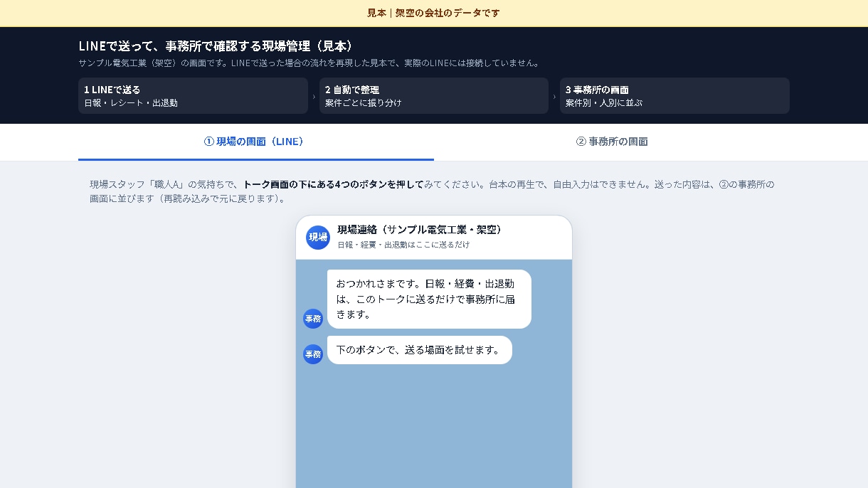Image resolution: width=868 pixels, height=488 pixels.
Task: Click the arrow between step 1 and 2
Action: click(314, 97)
